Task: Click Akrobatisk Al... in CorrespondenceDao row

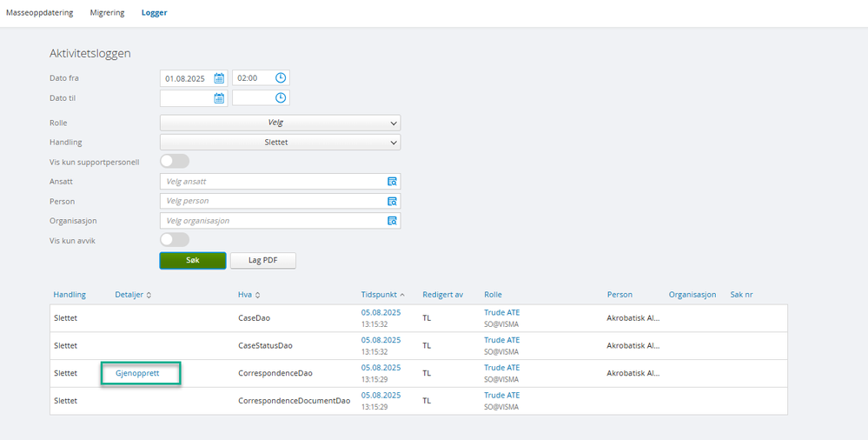Action: pos(633,374)
